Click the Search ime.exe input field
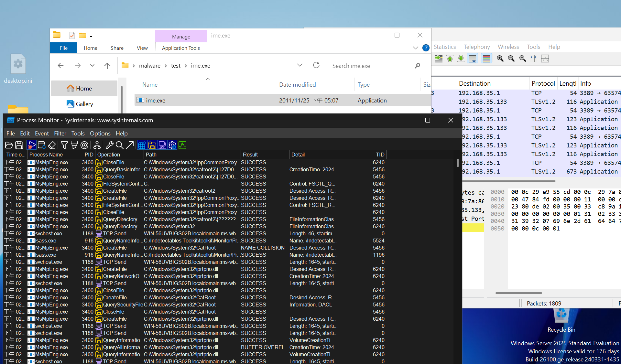621x364 pixels. point(372,66)
